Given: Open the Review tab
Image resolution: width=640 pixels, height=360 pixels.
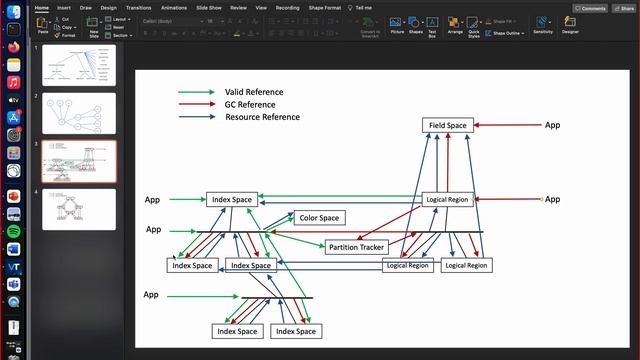Looking at the screenshot, I should tap(238, 8).
